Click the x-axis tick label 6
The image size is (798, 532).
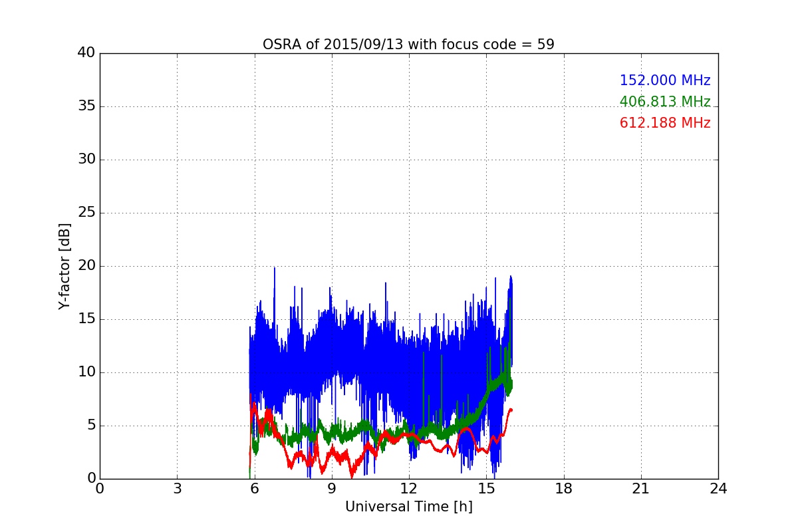tap(254, 488)
